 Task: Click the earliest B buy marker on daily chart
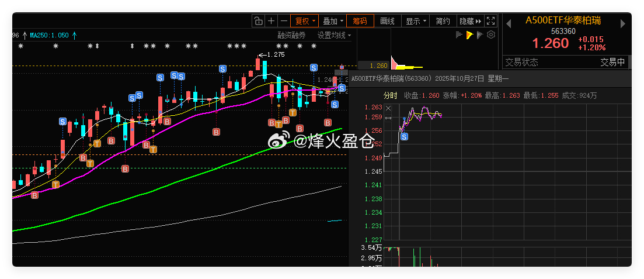tap(34, 195)
